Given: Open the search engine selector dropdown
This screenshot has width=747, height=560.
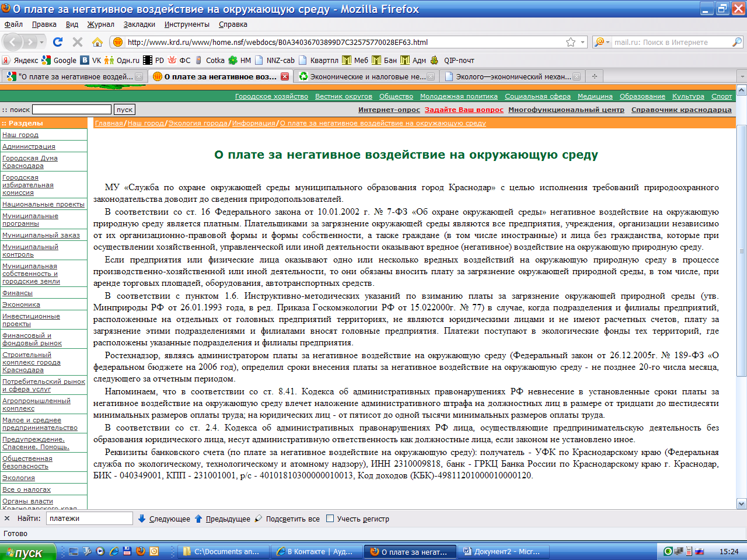Looking at the screenshot, I should 602,42.
